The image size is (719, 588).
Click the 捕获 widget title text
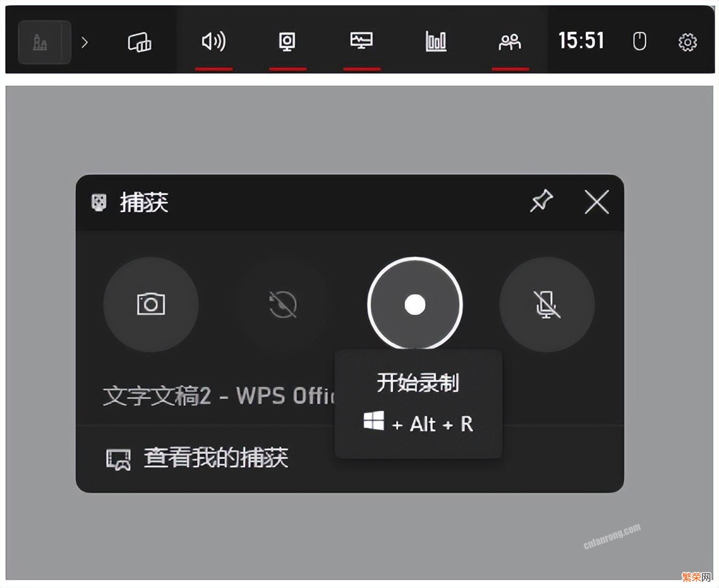(x=144, y=202)
